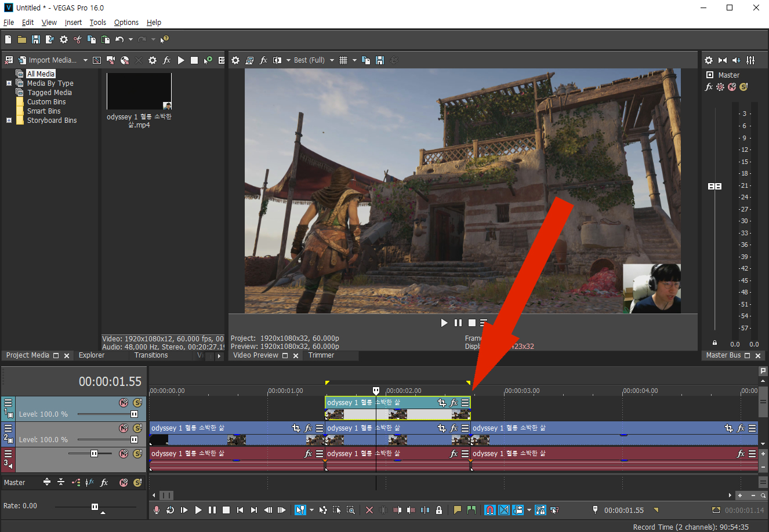Toggle Loop Playback in the transport bar
The width and height of the screenshot is (769, 532).
coord(170,510)
